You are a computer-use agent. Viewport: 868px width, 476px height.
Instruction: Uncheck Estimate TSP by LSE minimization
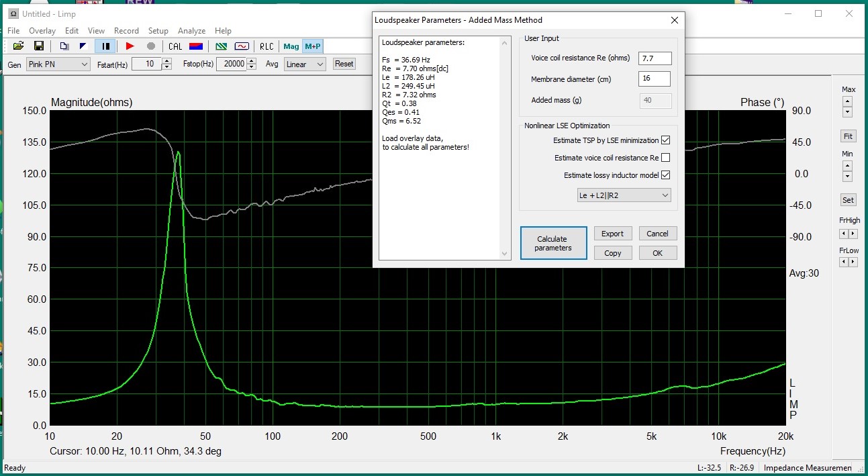pos(665,140)
